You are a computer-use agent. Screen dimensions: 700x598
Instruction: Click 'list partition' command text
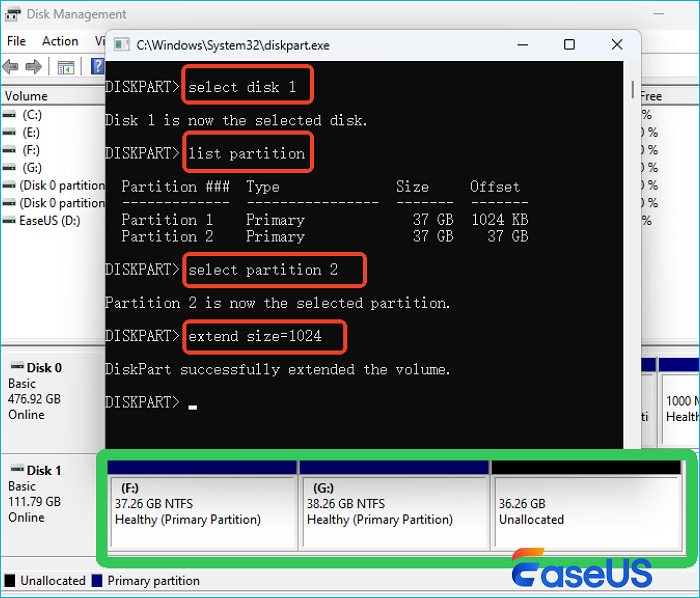[x=246, y=154]
